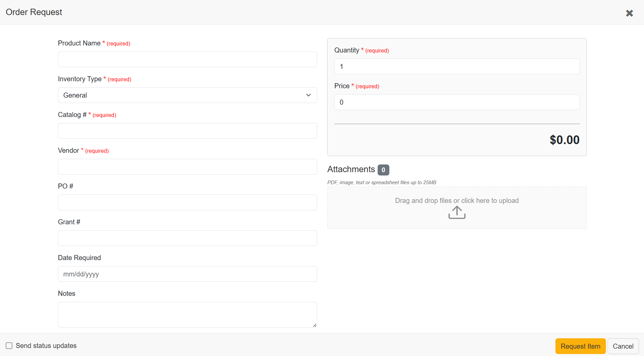Select the Vendor input field
This screenshot has height=356, width=644.
coord(187,166)
